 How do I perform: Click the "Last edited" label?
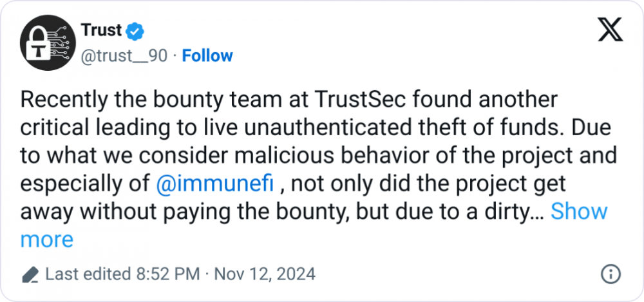click(x=88, y=274)
